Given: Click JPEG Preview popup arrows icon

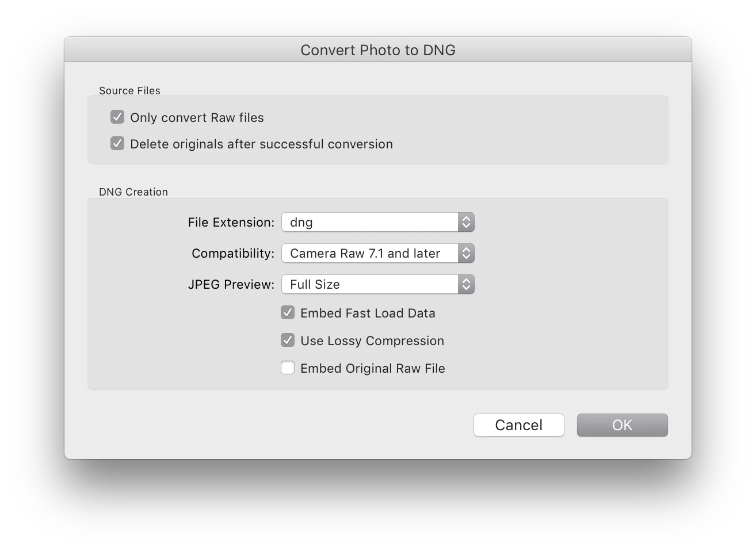Looking at the screenshot, I should pos(467,285).
